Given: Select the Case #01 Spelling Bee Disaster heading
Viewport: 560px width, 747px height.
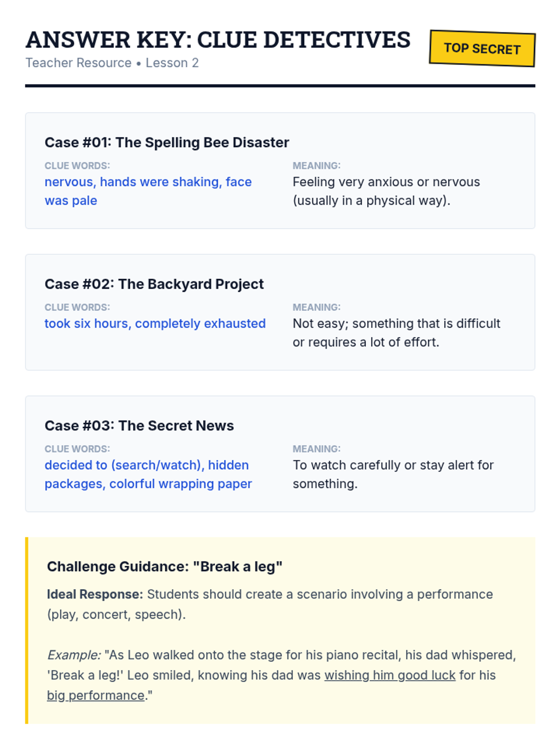Looking at the screenshot, I should point(167,142).
